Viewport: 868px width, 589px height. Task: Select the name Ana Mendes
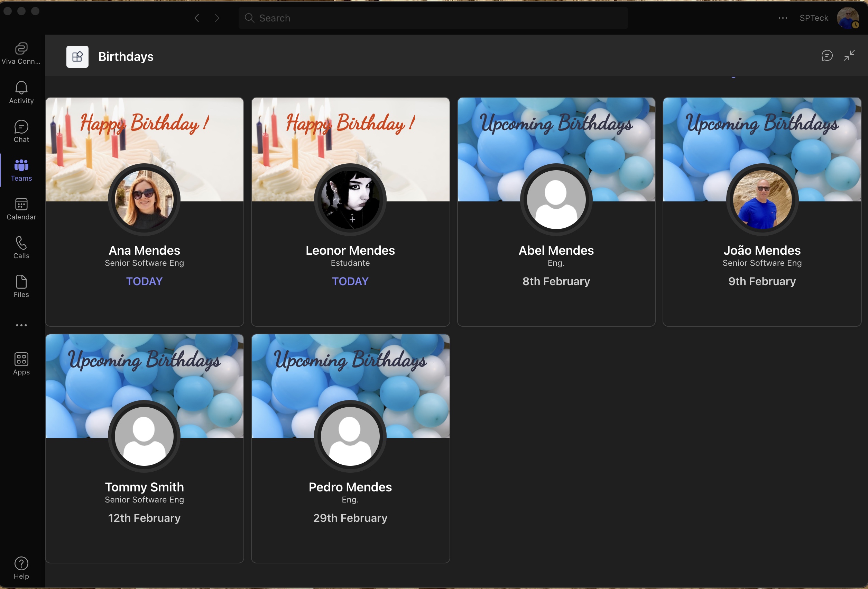click(145, 250)
